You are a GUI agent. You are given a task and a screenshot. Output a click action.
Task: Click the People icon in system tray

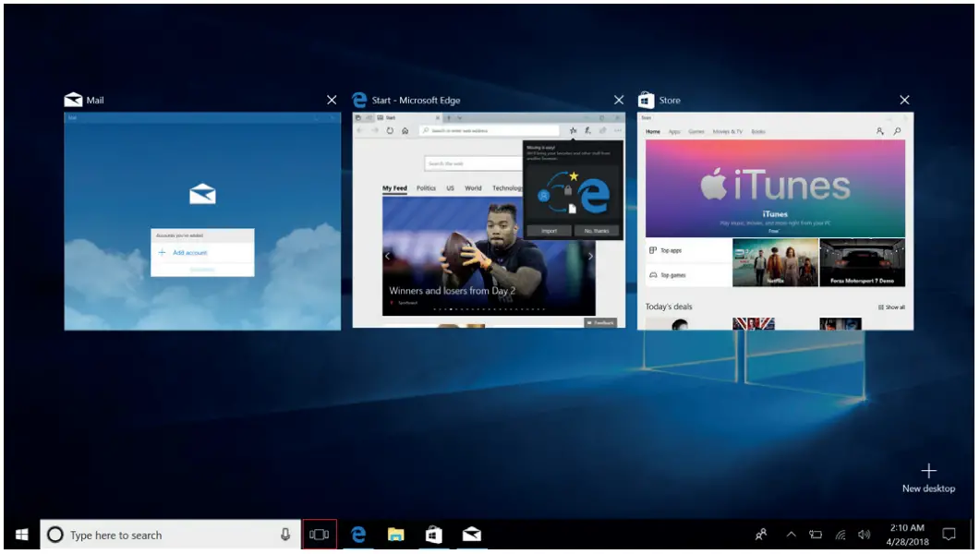[760, 534]
